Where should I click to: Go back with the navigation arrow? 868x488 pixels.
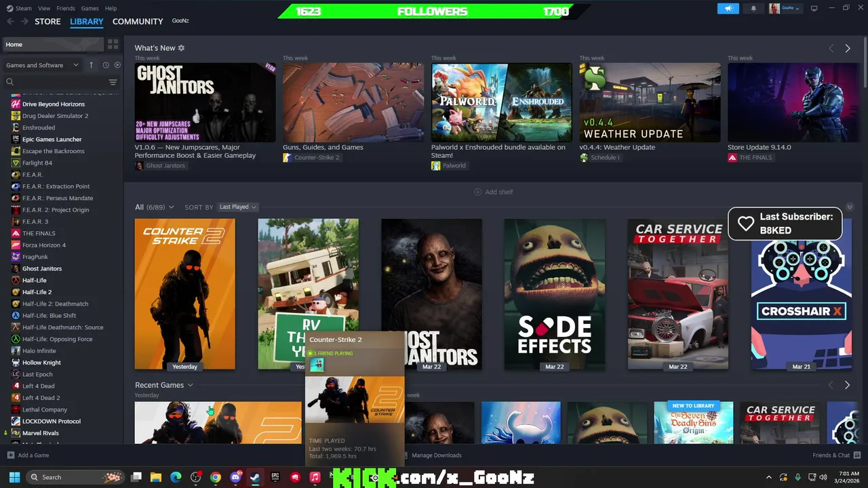10,21
